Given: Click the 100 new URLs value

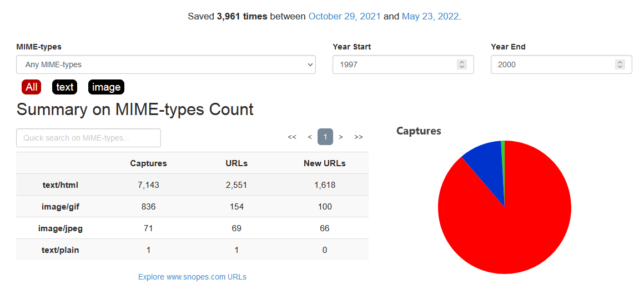Looking at the screenshot, I should coord(324,206).
